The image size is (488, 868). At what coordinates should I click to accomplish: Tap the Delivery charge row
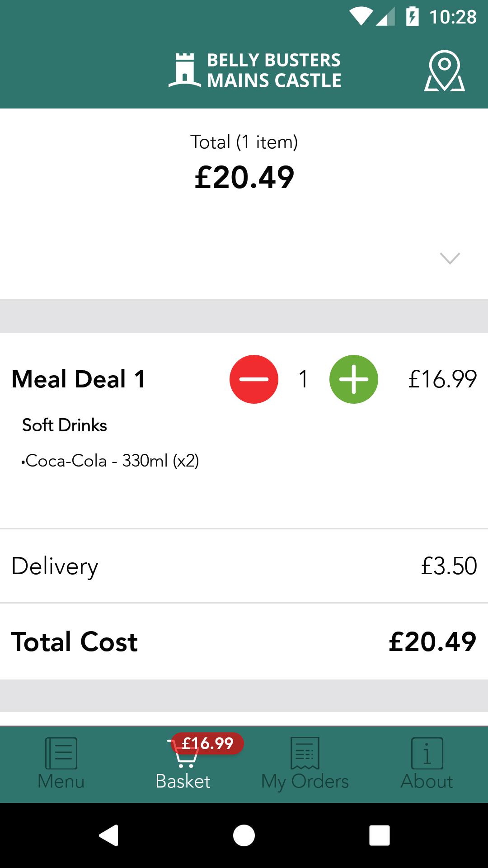click(x=244, y=566)
